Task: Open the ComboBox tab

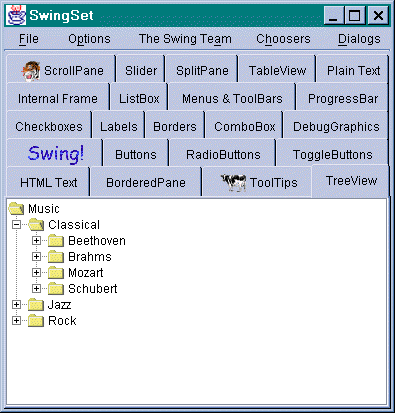Action: pyautogui.click(x=245, y=126)
